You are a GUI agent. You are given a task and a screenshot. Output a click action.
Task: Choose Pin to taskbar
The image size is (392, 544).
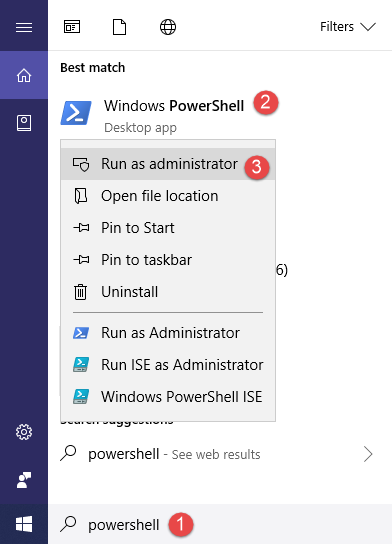(168, 260)
